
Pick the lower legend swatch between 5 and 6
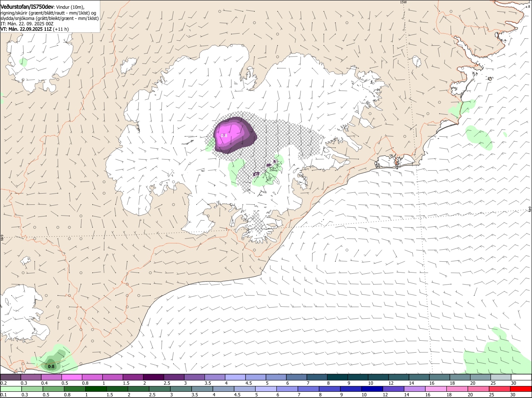click(x=266, y=389)
